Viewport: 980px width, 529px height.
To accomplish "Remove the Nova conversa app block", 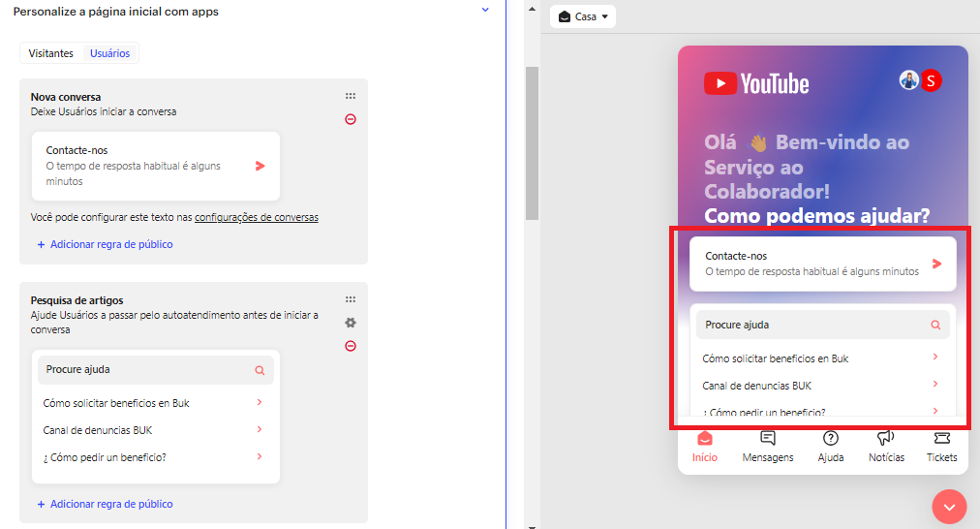I will (351, 119).
